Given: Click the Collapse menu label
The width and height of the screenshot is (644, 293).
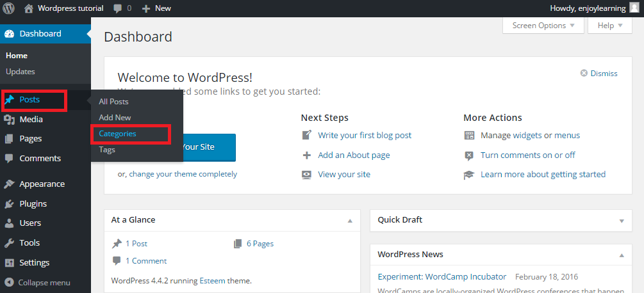Looking at the screenshot, I should [x=44, y=283].
